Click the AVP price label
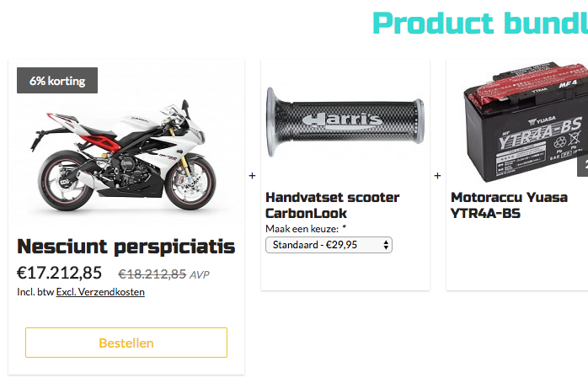This screenshot has height=388, width=588. (199, 275)
